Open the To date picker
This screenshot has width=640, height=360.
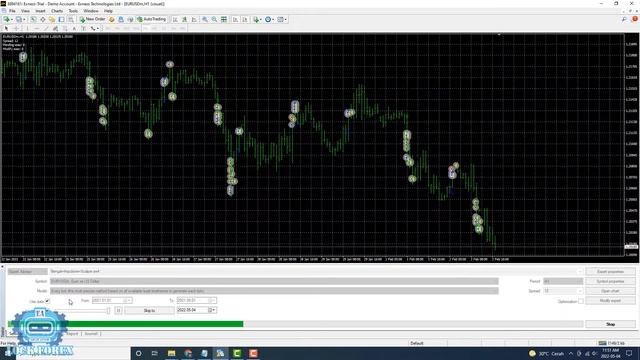pos(196,300)
